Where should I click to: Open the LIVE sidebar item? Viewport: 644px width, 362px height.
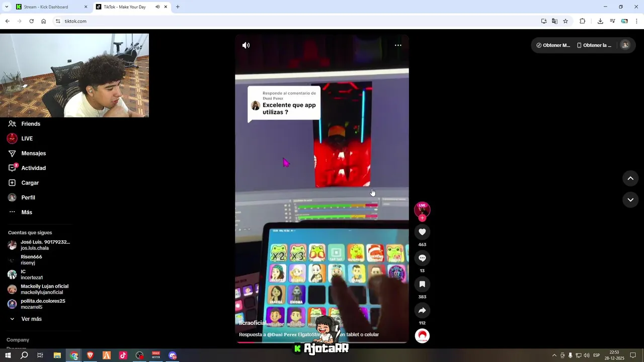[20, 138]
